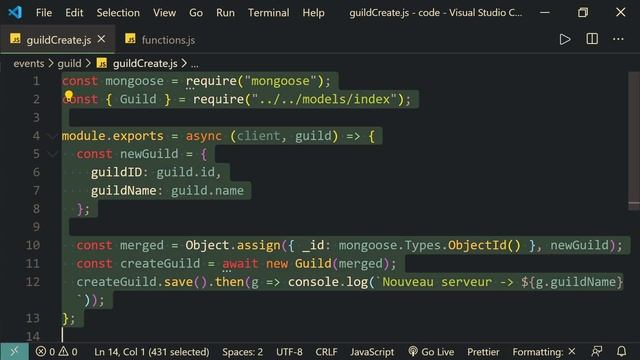Viewport: 640px width, 360px height.
Task: Open the Terminal menu
Action: pyautogui.click(x=269, y=13)
